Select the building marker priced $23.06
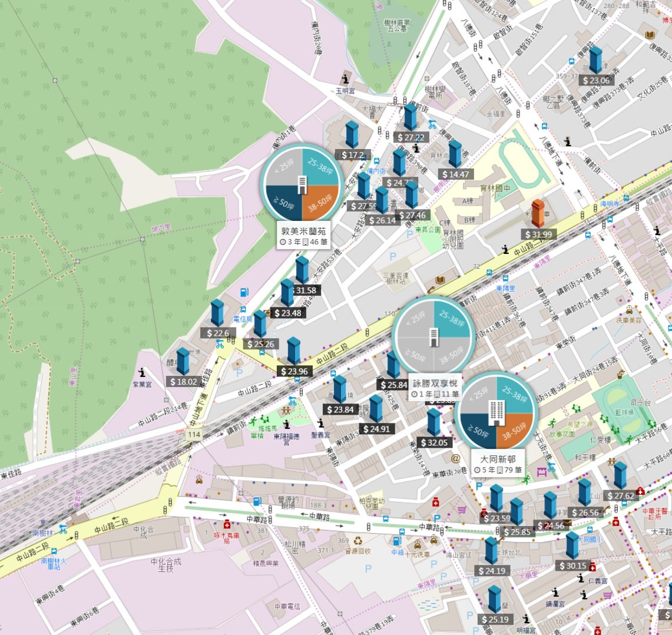 [x=595, y=60]
